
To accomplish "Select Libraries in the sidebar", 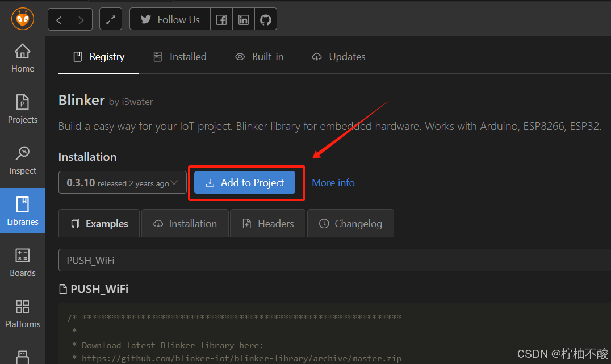I will 23,211.
